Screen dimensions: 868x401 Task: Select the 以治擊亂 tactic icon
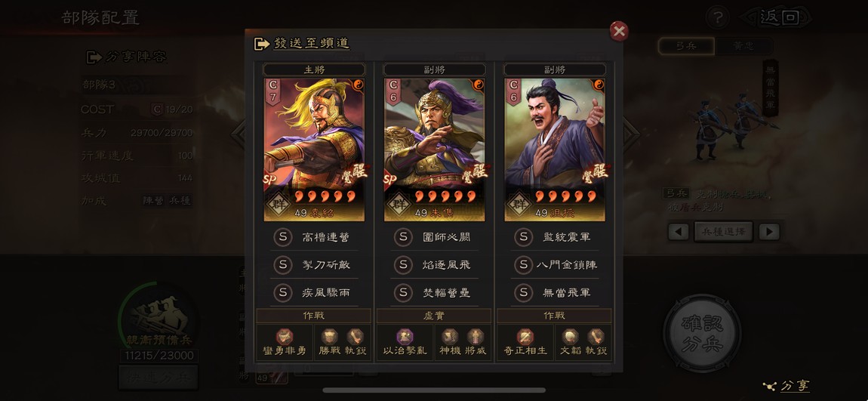pos(405,336)
